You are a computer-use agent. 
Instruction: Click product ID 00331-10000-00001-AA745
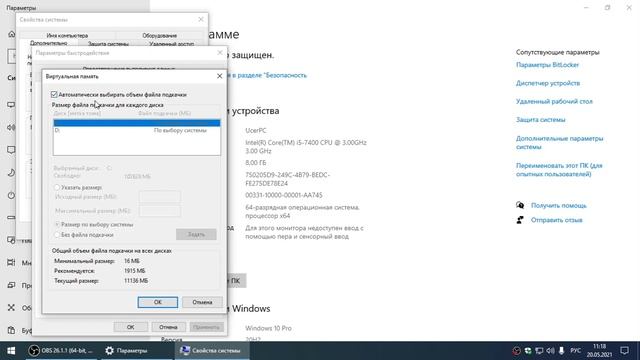click(284, 195)
